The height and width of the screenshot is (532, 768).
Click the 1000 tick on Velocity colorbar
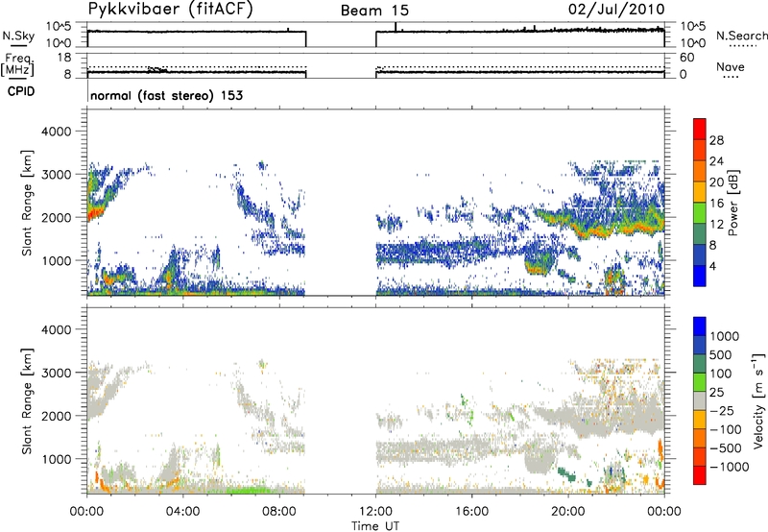[725, 336]
